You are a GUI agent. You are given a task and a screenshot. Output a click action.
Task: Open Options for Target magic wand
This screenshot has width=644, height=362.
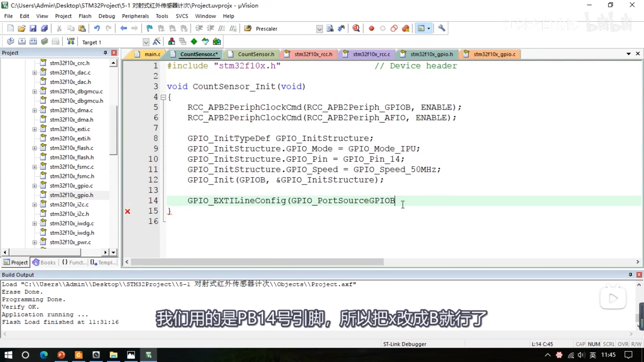(x=156, y=41)
